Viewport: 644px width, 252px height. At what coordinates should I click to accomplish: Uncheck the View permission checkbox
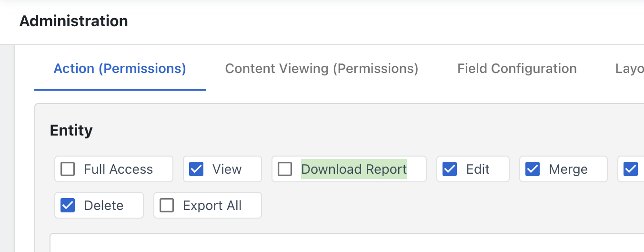[x=196, y=169]
